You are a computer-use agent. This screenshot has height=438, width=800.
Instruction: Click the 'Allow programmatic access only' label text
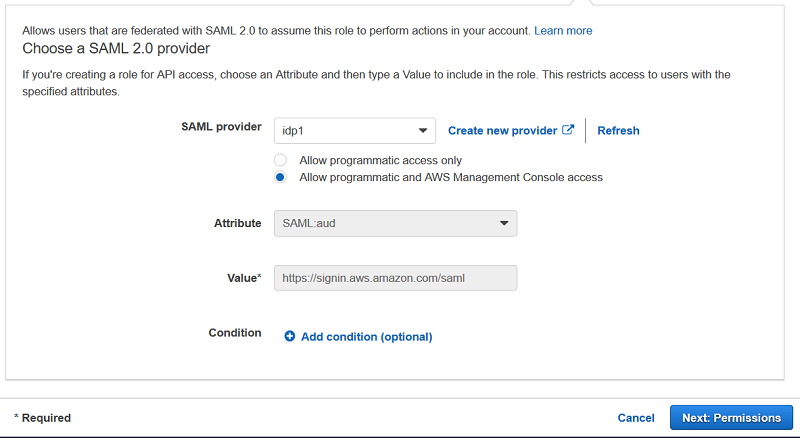(x=380, y=160)
